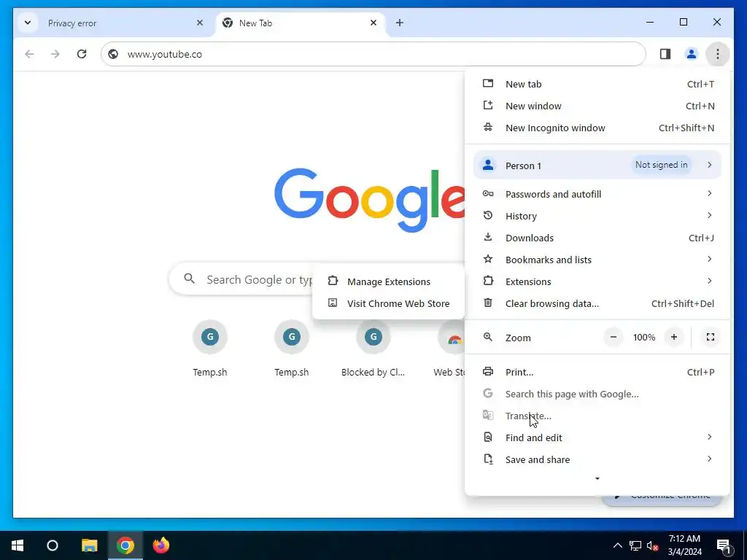Reload the current page
The height and width of the screenshot is (560, 747).
(x=82, y=54)
